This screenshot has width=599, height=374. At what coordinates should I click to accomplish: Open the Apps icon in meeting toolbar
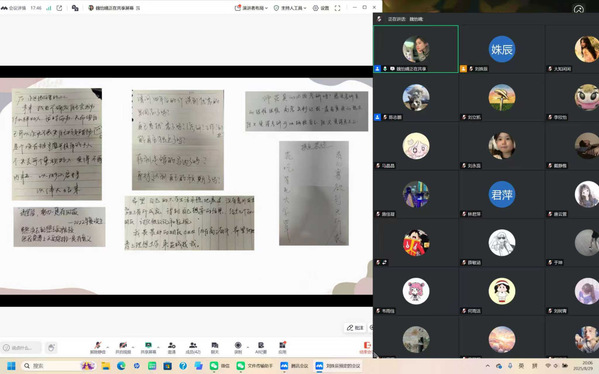[x=282, y=348]
